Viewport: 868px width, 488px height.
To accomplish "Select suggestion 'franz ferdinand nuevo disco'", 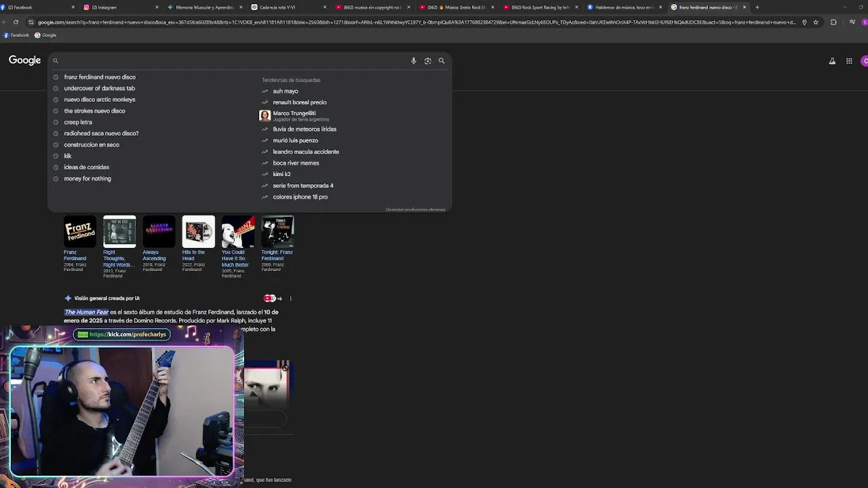I will 100,77.
